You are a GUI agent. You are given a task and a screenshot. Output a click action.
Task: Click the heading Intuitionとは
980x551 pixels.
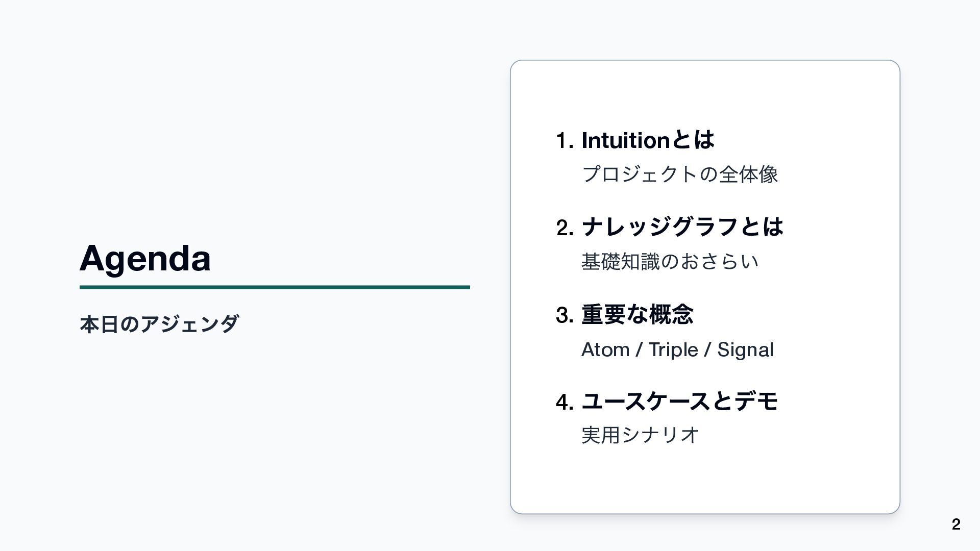(648, 140)
